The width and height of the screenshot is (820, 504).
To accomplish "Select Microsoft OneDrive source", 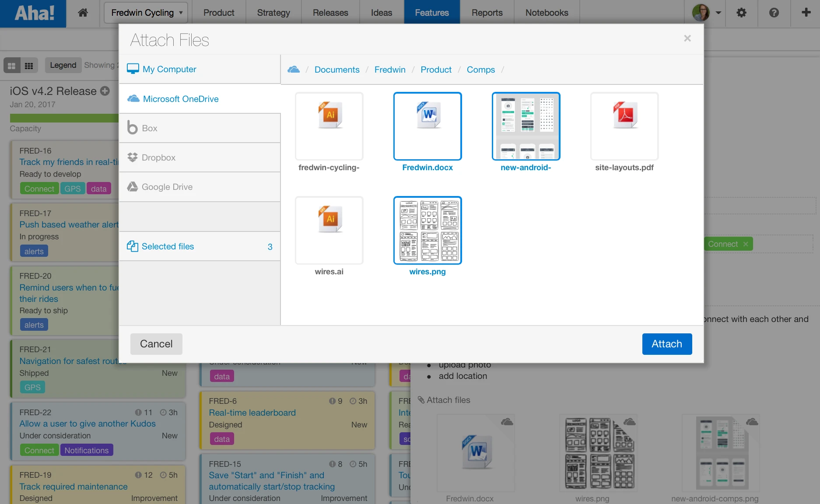I will pyautogui.click(x=200, y=99).
